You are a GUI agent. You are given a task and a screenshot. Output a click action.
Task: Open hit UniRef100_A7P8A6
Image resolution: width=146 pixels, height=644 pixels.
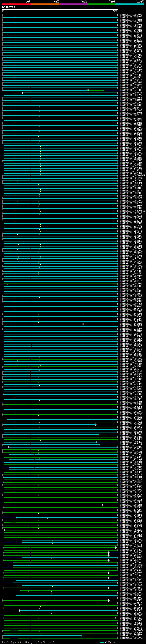coord(131,20)
